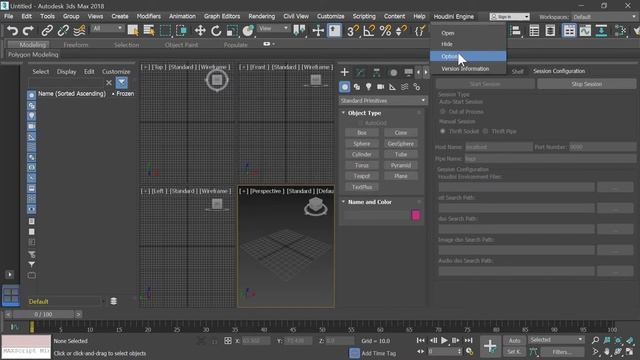Click the Sphere object type button

pos(362,144)
